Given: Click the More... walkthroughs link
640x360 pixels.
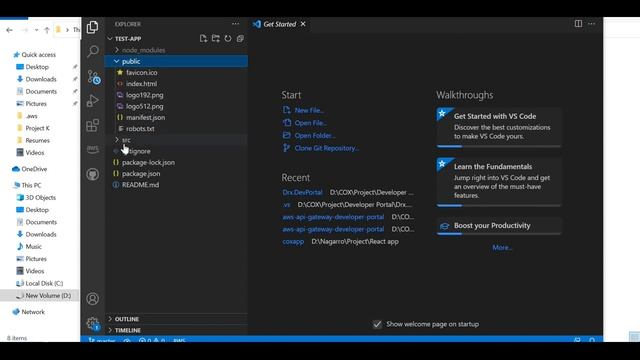Looking at the screenshot, I should [x=502, y=247].
